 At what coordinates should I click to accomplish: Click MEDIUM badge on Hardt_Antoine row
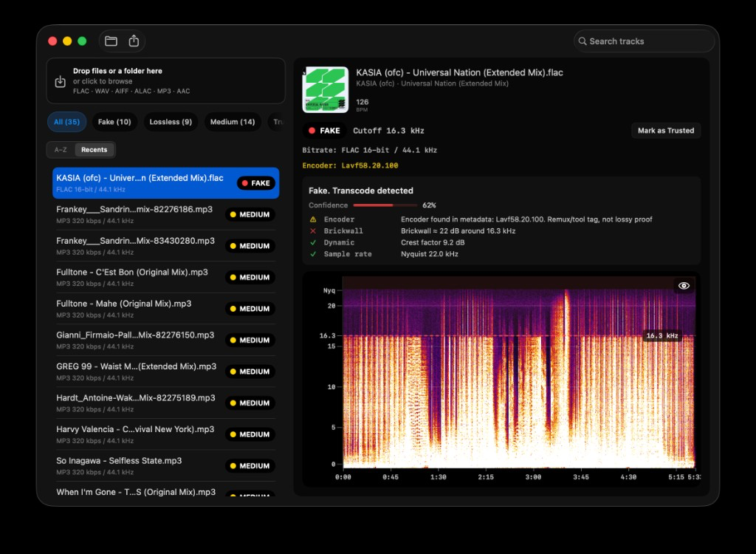(250, 403)
